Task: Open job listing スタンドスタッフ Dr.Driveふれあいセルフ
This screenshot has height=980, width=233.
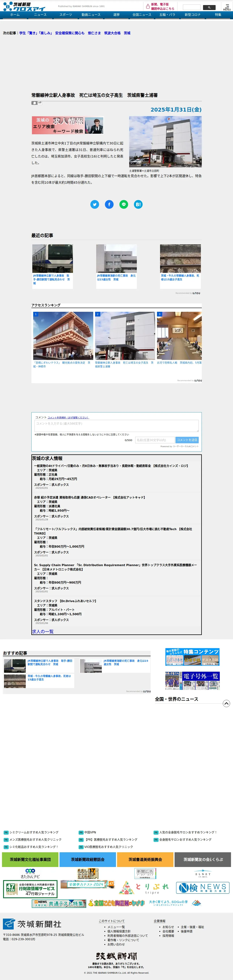Action: tap(65, 601)
